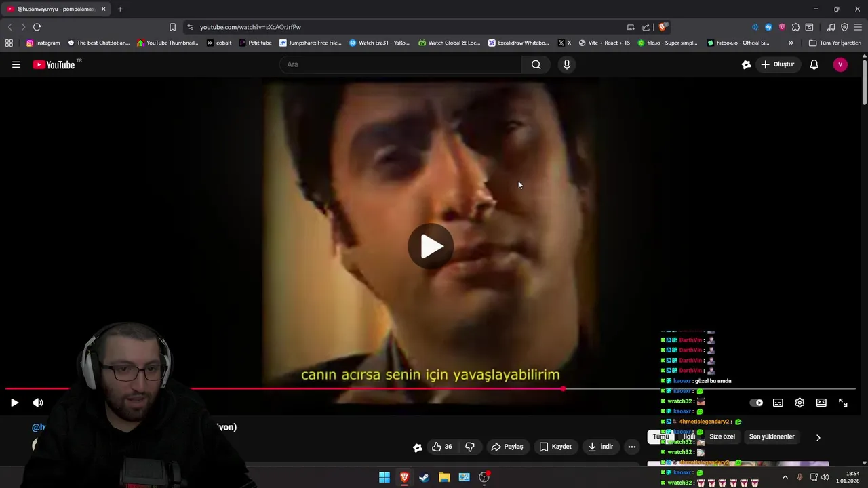Select the Tümü filter chip
This screenshot has width=868, height=488.
click(660, 436)
